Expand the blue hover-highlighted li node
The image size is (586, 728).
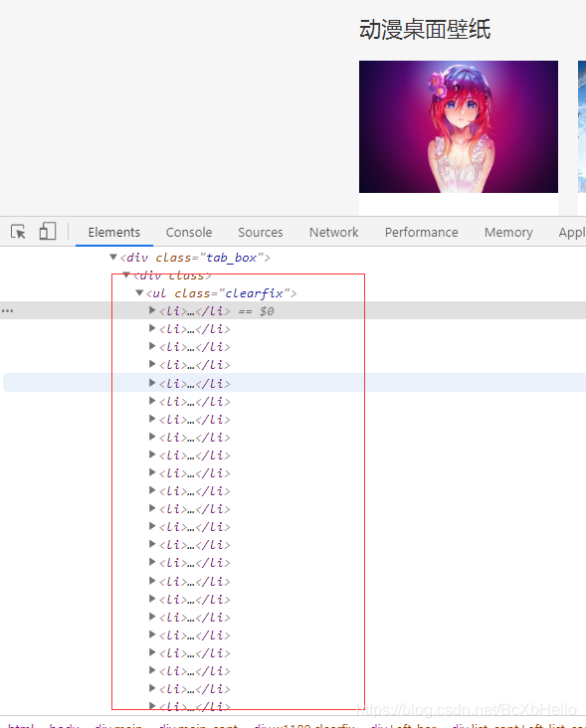point(152,383)
